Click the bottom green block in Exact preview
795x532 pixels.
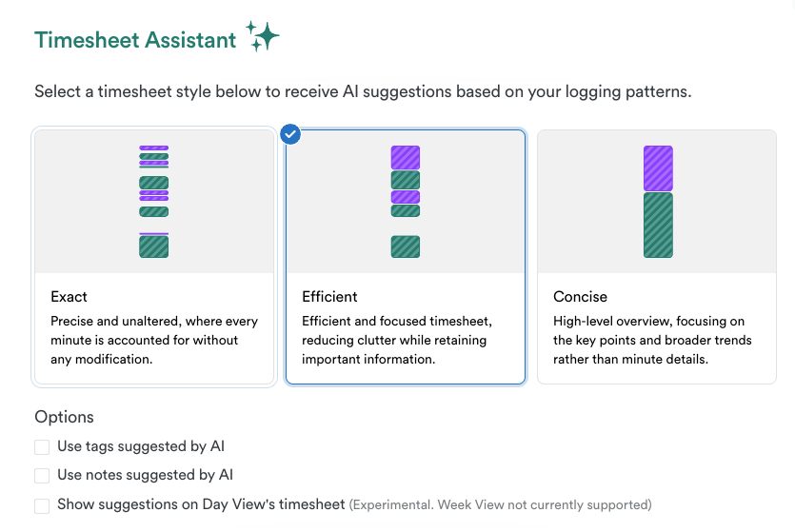[154, 247]
